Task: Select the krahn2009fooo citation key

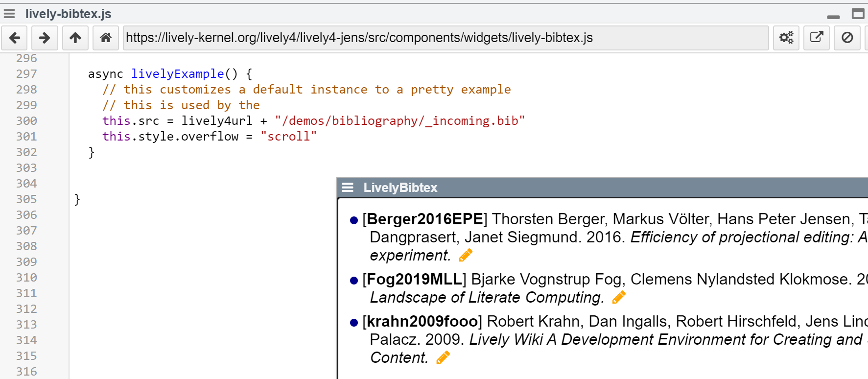Action: (422, 321)
